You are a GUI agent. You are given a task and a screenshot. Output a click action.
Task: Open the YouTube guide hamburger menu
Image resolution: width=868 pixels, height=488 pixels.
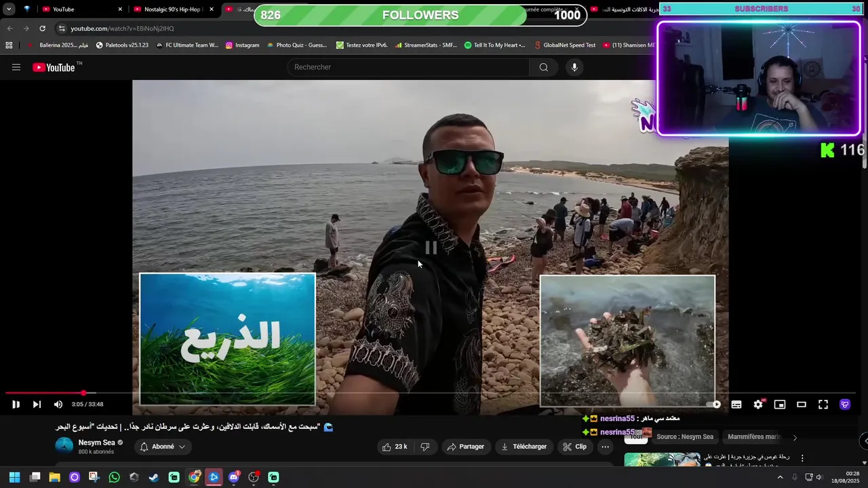[16, 67]
